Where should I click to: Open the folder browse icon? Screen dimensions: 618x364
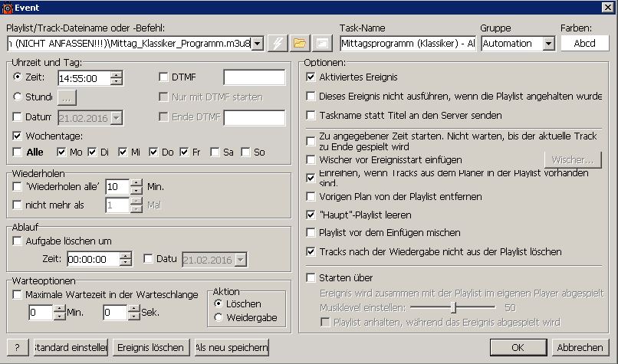click(x=301, y=44)
